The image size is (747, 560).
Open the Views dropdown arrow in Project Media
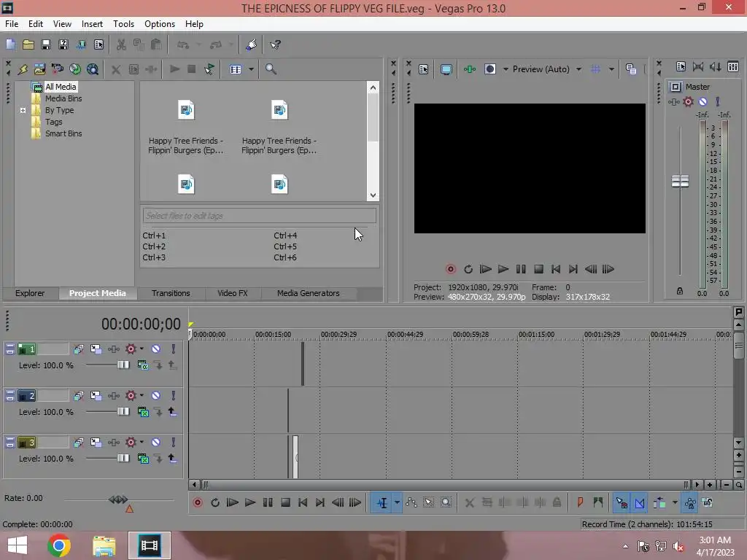pos(251,69)
